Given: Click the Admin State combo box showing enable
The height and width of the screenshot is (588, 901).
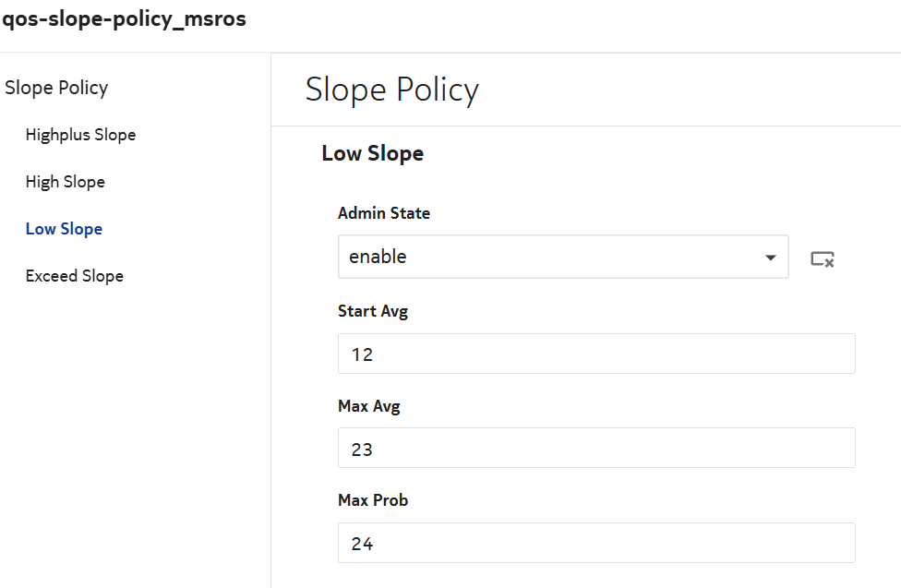Looking at the screenshot, I should (554, 257).
